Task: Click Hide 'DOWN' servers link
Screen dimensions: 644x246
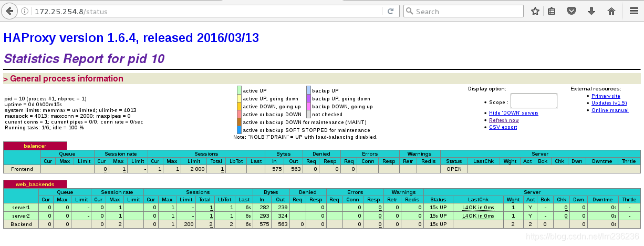Action: 513,113
